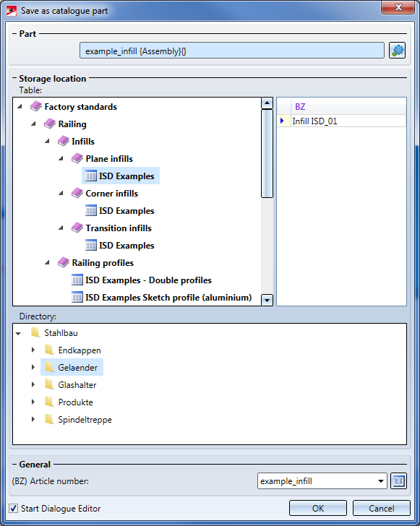Click the Part name field example_infill
This screenshot has width=420, height=526.
(232, 51)
